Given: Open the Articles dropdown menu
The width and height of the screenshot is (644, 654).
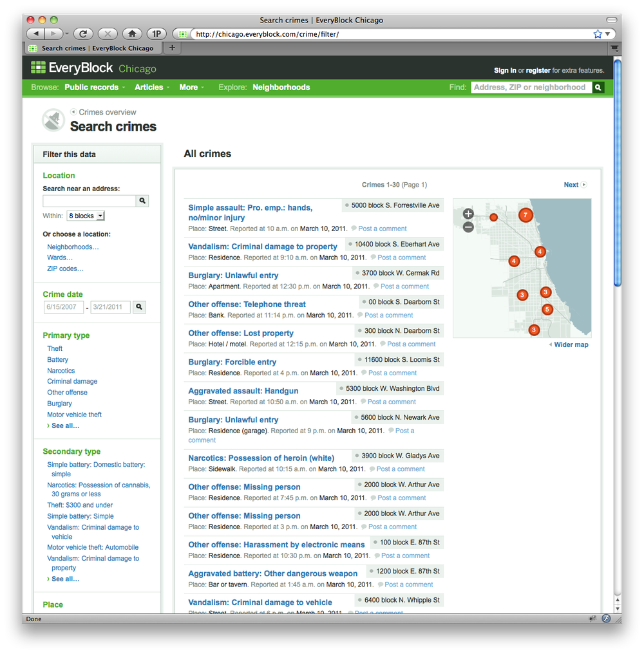Looking at the screenshot, I should click(152, 87).
